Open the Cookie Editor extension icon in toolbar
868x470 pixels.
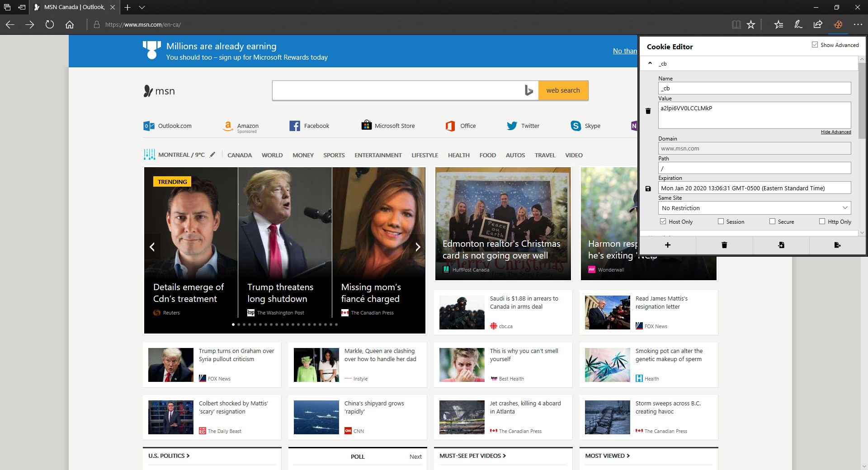(838, 24)
